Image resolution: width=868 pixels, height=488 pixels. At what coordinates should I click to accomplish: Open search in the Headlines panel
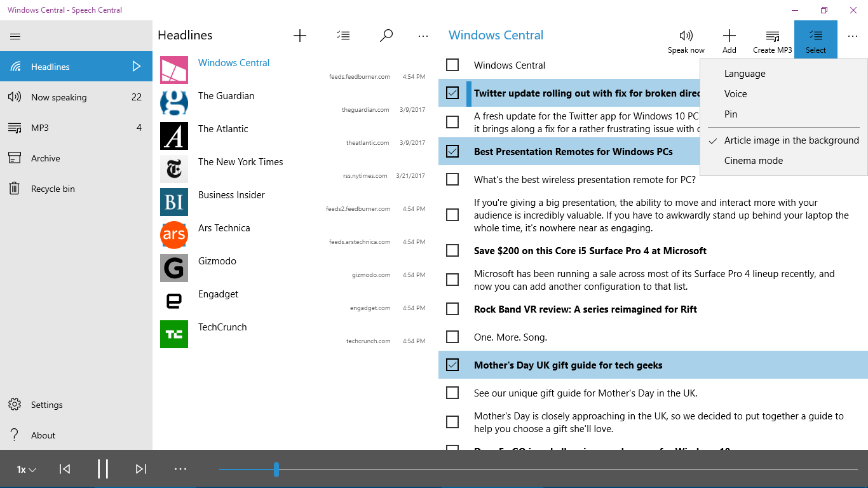[x=386, y=36]
